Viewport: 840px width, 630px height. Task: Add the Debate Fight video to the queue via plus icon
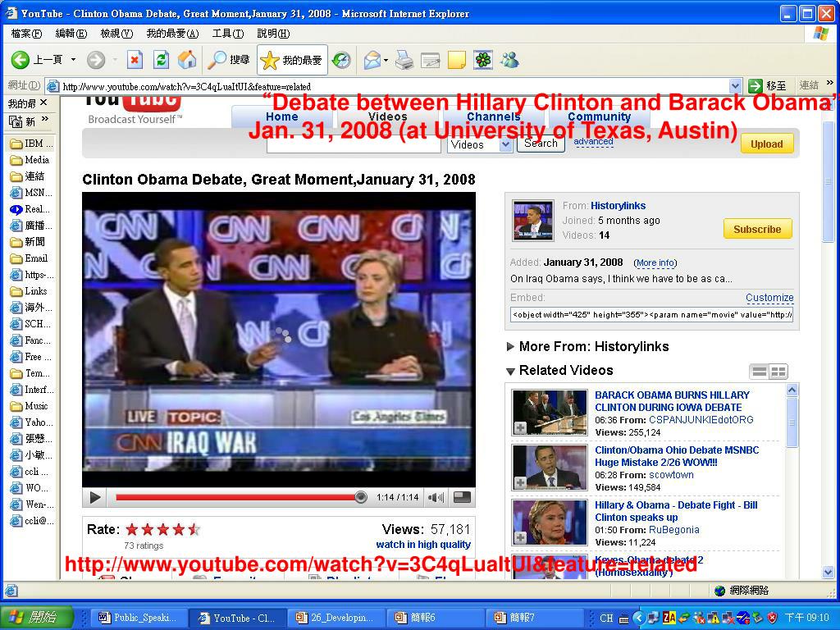[x=519, y=537]
